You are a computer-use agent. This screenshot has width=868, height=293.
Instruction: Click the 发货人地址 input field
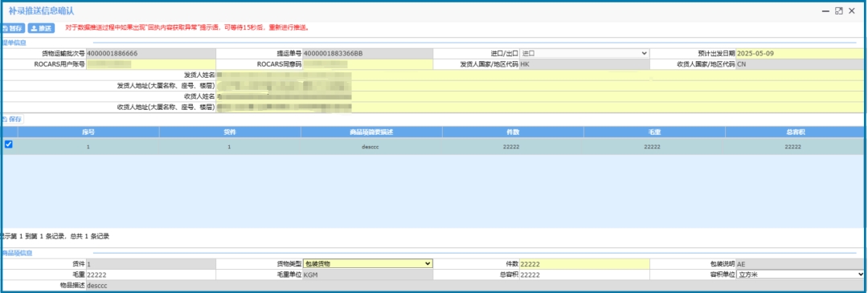[540, 86]
